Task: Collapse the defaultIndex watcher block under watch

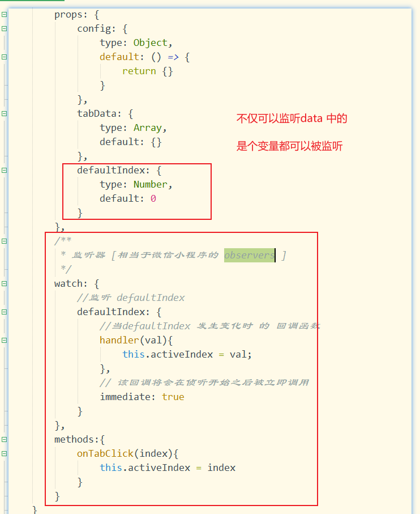Action: coord(5,312)
